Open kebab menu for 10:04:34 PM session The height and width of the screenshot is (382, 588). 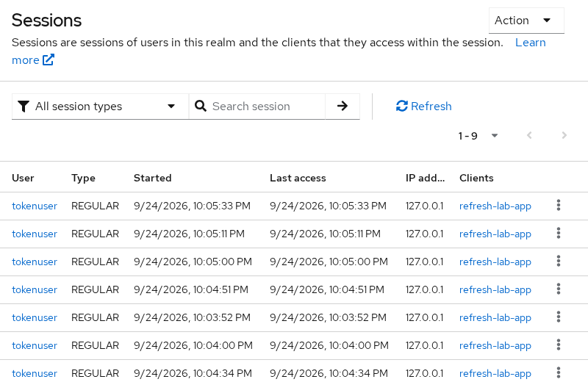coord(559,372)
